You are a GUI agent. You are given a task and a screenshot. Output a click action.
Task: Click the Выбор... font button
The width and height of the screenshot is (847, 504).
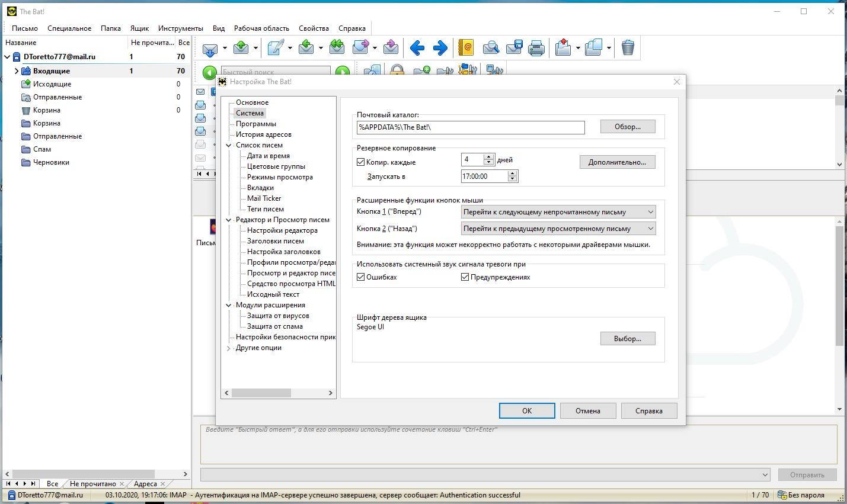[x=628, y=338]
